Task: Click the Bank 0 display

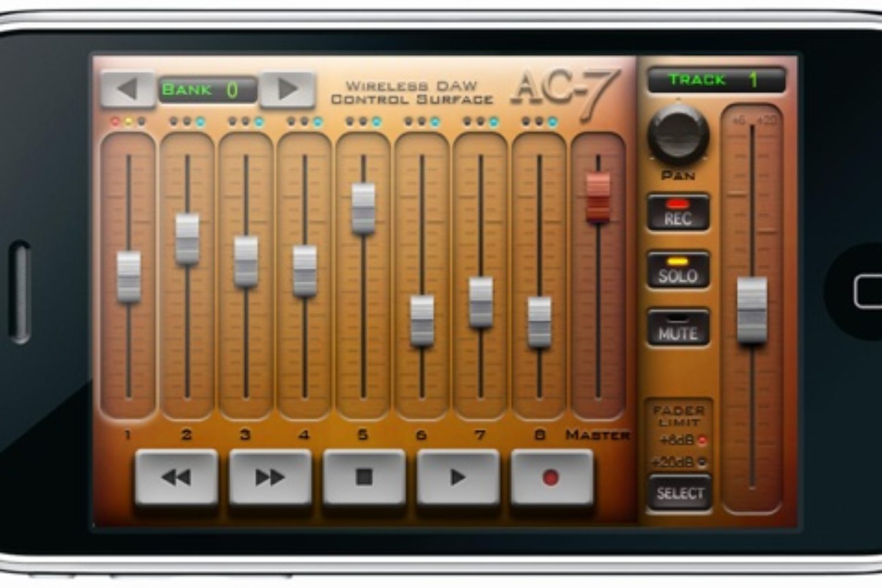Action: pos(207,90)
